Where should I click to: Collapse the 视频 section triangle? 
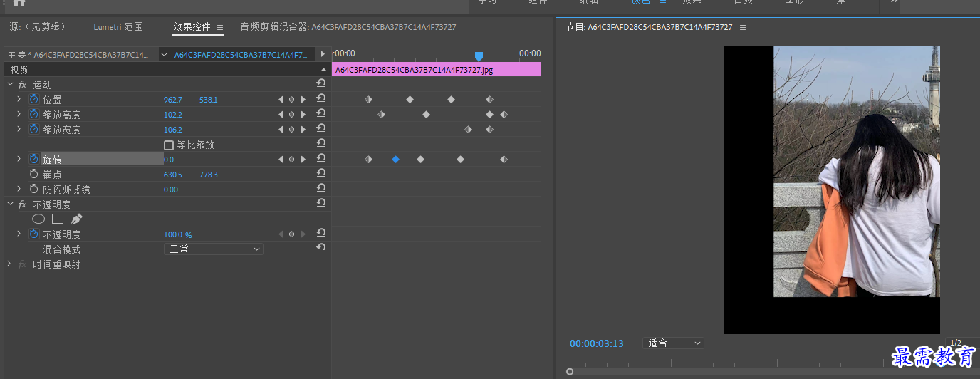tap(323, 70)
